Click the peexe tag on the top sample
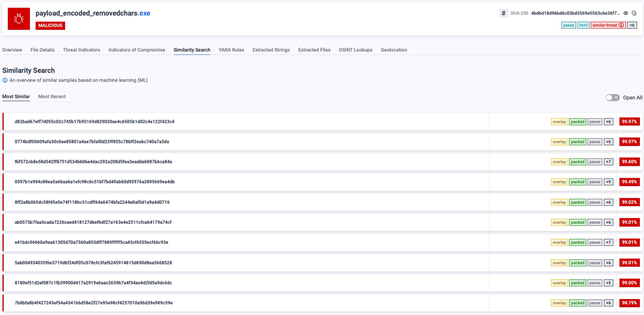The height and width of the screenshot is (315, 644). point(569,25)
